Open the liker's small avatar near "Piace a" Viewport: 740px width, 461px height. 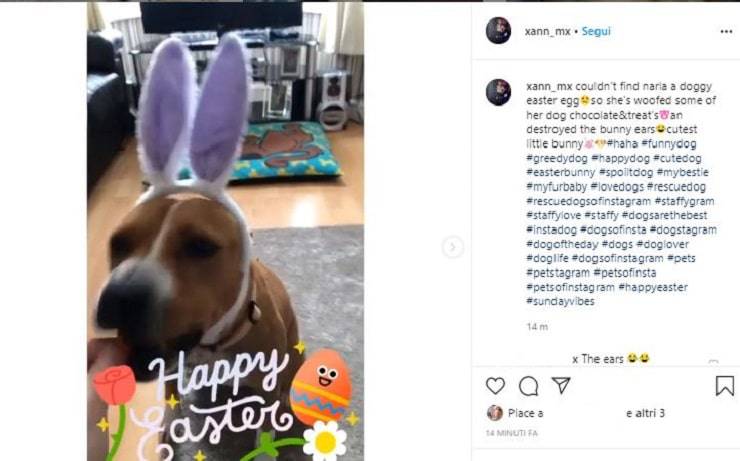click(495, 413)
